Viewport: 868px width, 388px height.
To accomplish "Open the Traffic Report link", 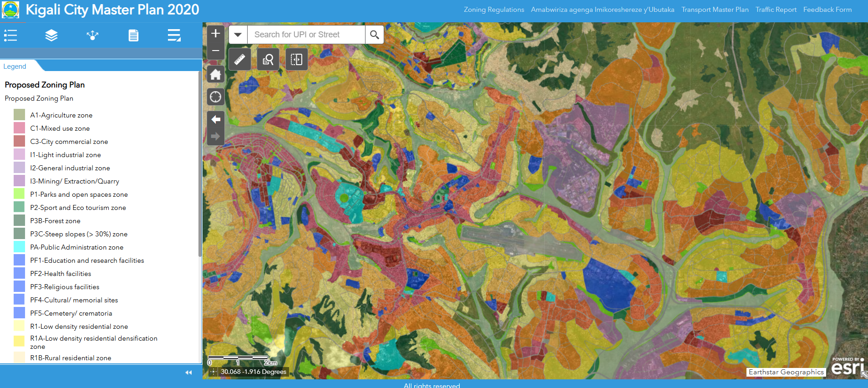I will [x=776, y=10].
